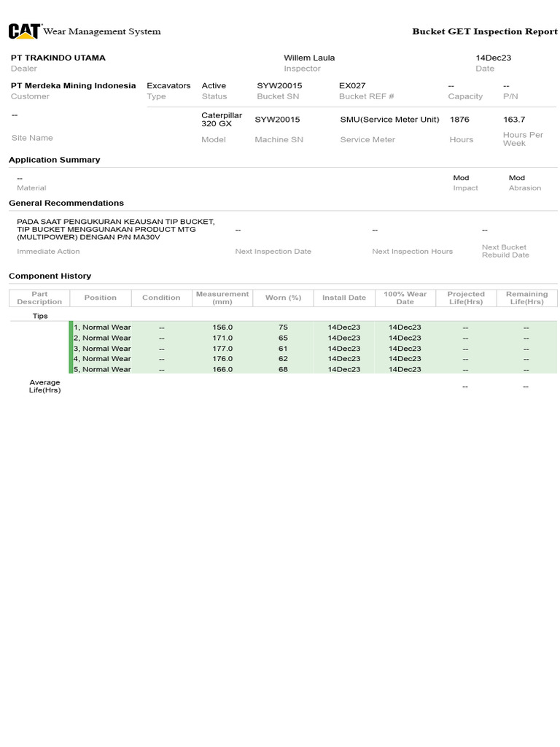Select SMU(Service Meter Unit) value
The height and width of the screenshot is (747, 560).
pyautogui.click(x=389, y=120)
